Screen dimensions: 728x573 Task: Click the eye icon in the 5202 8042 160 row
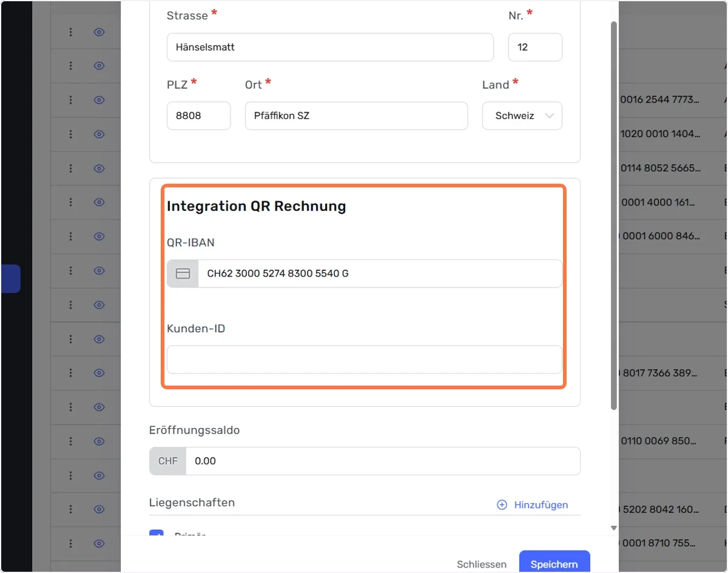pyautogui.click(x=99, y=509)
